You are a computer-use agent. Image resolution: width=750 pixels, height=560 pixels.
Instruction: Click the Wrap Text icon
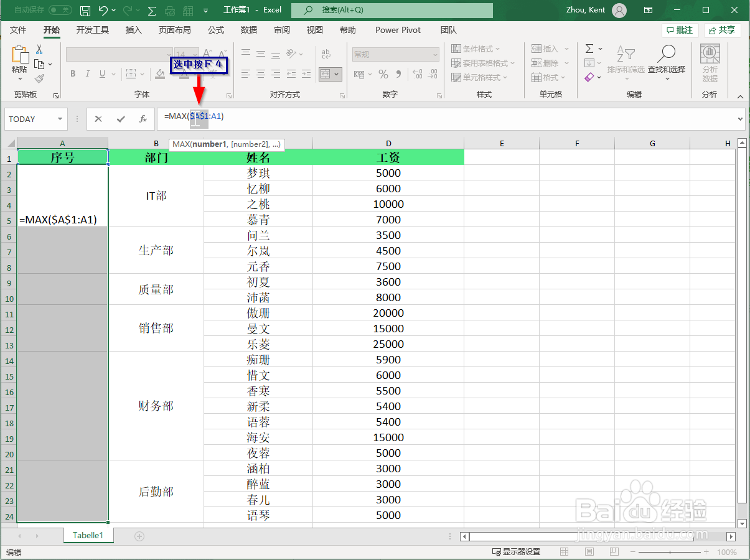[326, 54]
